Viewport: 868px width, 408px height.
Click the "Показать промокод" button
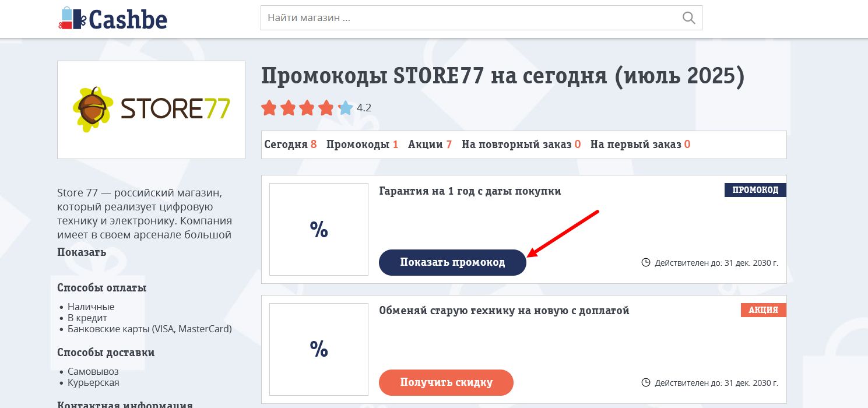(452, 262)
